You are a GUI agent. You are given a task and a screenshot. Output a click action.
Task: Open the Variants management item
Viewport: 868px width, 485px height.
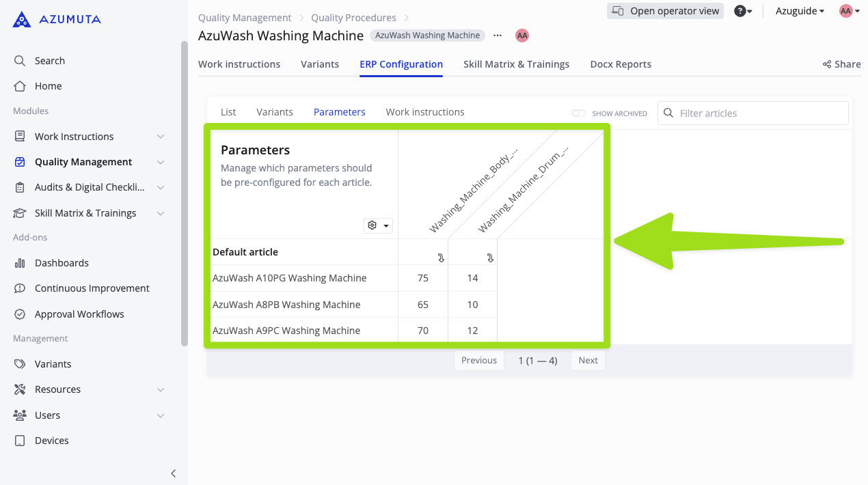click(x=51, y=363)
